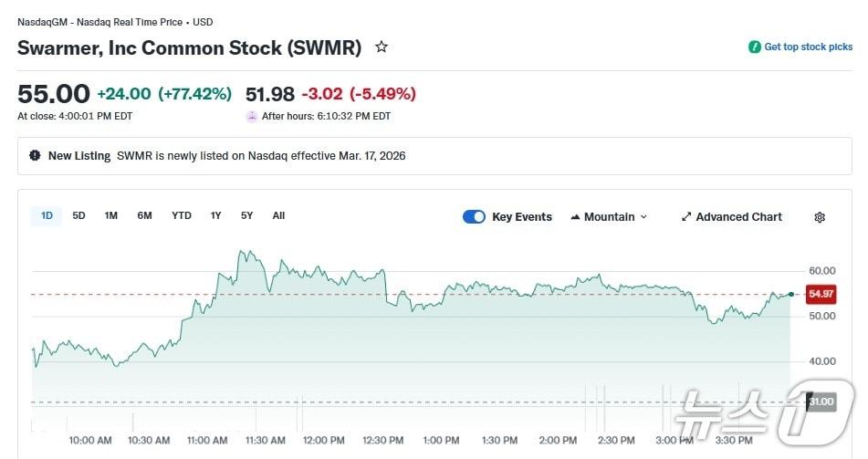Switch to the 5D time range

[x=78, y=216]
